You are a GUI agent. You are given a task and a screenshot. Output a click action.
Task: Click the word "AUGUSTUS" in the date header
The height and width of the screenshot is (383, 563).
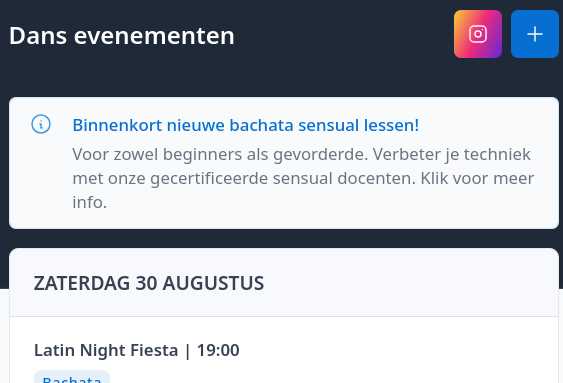pos(213,283)
